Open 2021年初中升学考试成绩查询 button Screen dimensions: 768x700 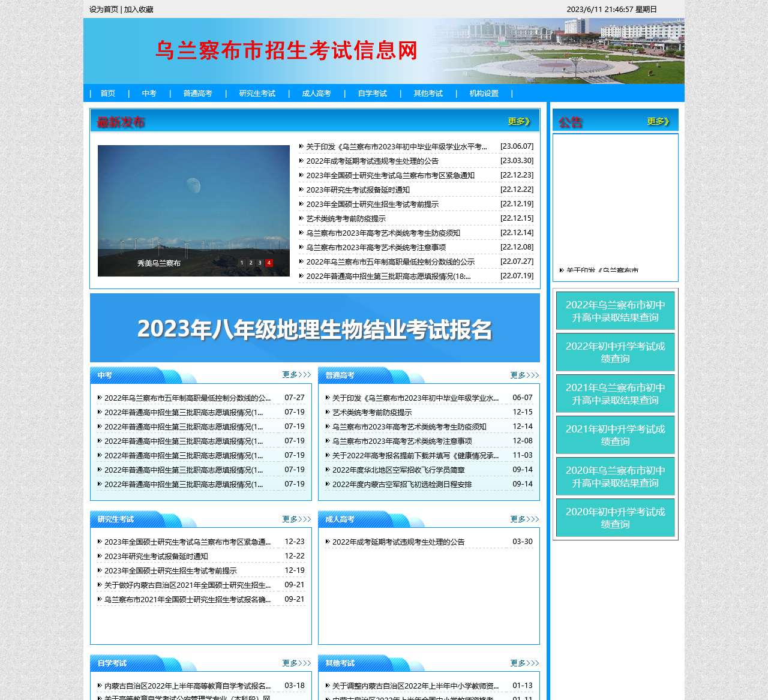(x=615, y=435)
